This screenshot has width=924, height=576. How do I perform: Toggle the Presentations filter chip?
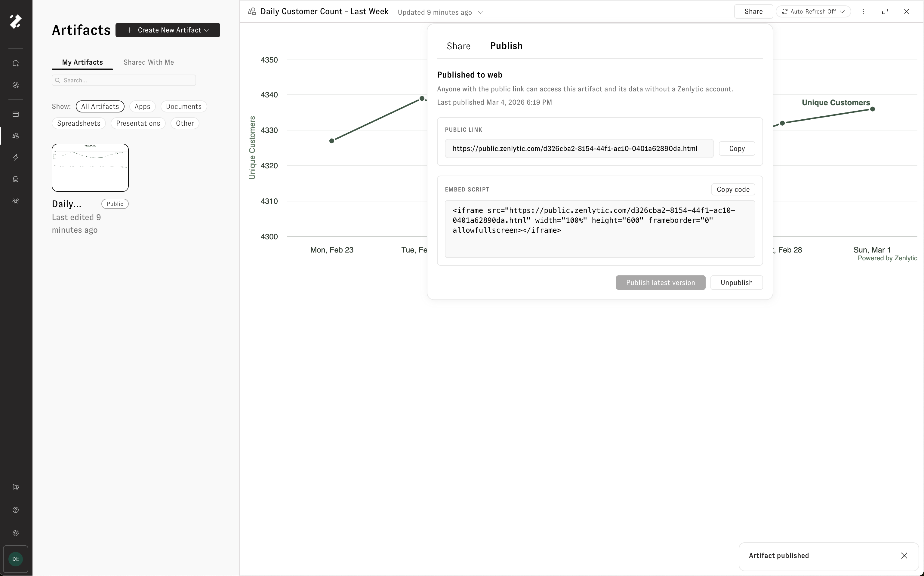(x=138, y=124)
